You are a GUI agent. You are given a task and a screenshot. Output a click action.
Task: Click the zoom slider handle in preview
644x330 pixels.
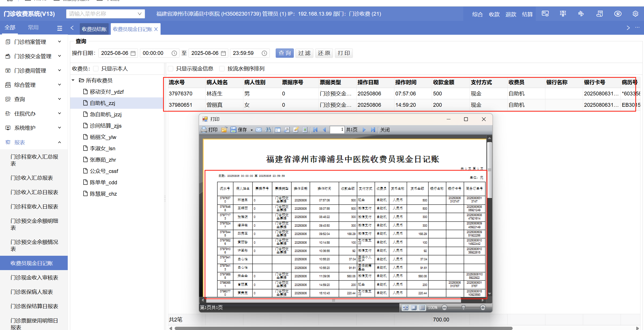[x=463, y=307]
